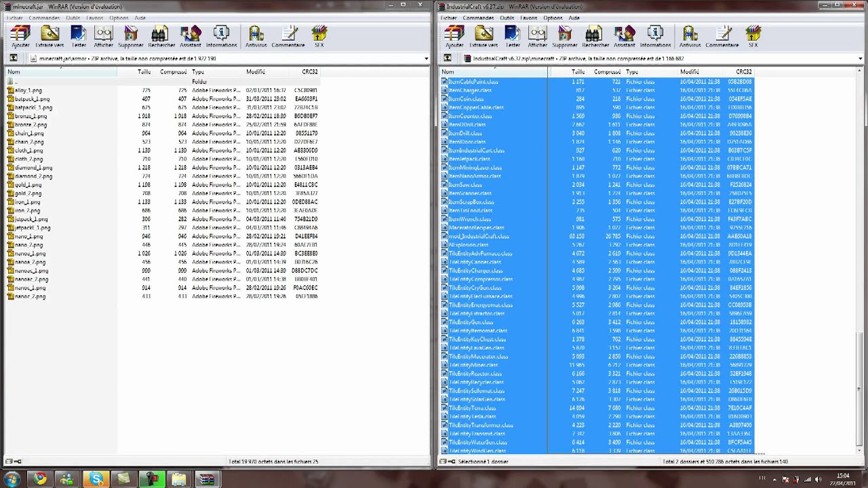
Task: Sort by Taille column in minecraft.jar window
Action: tap(135, 72)
